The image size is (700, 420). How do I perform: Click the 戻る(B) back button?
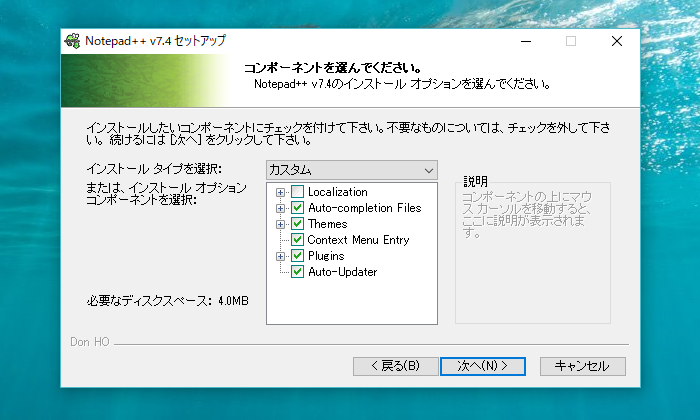[395, 366]
